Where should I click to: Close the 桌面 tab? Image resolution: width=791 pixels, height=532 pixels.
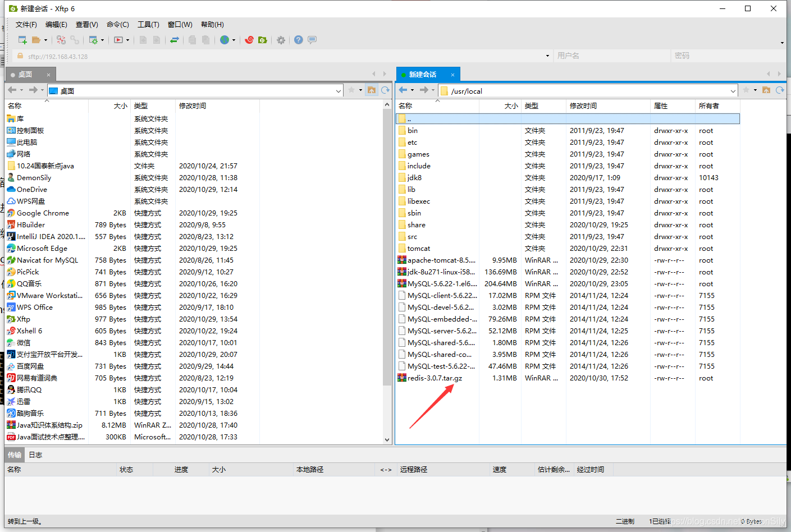(48, 75)
